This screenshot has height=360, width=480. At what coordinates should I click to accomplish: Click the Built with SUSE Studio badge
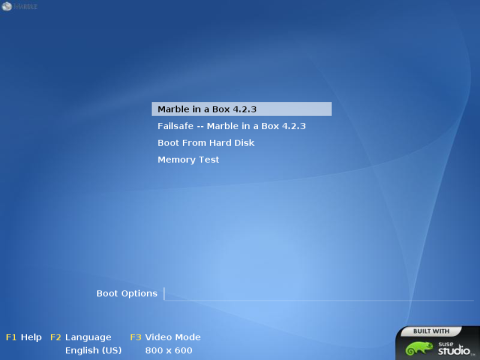(438, 343)
